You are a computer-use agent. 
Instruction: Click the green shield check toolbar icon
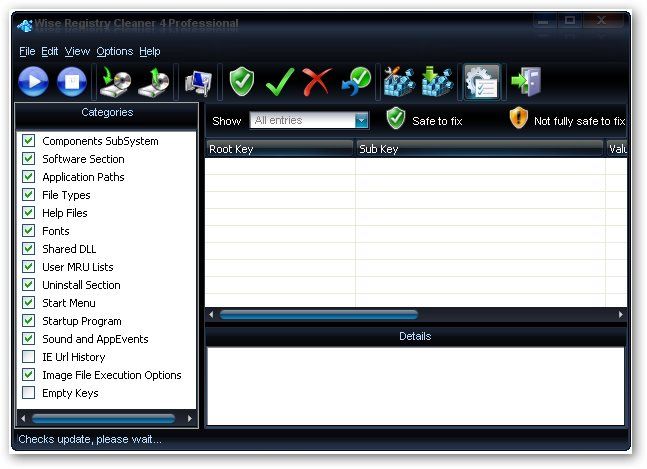(x=242, y=82)
